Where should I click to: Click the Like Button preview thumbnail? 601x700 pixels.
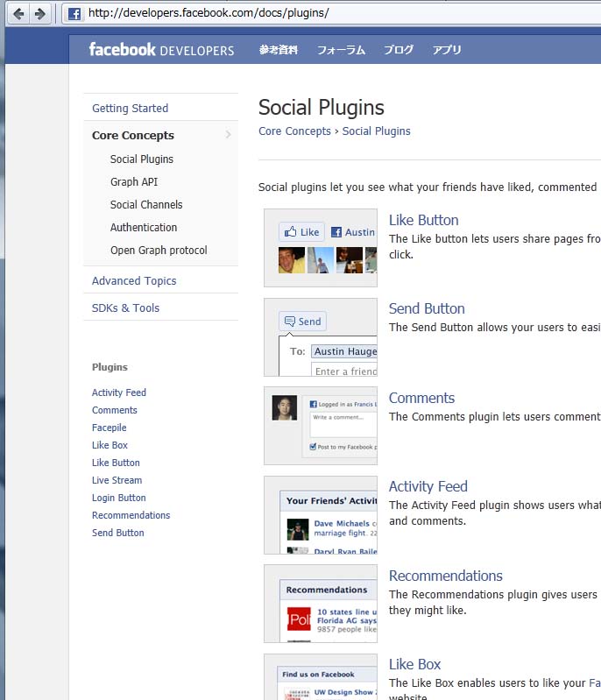tap(321, 248)
